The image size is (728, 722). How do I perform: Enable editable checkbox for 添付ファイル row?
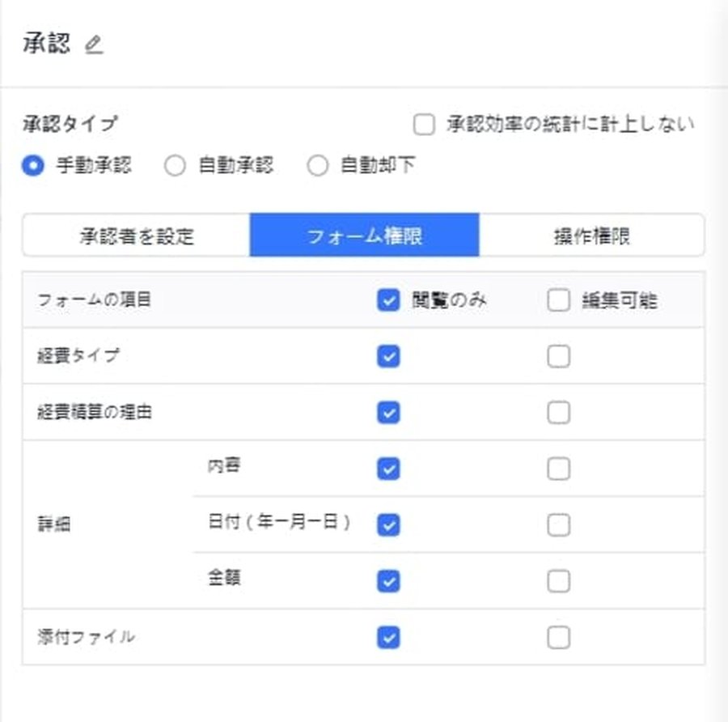click(558, 637)
